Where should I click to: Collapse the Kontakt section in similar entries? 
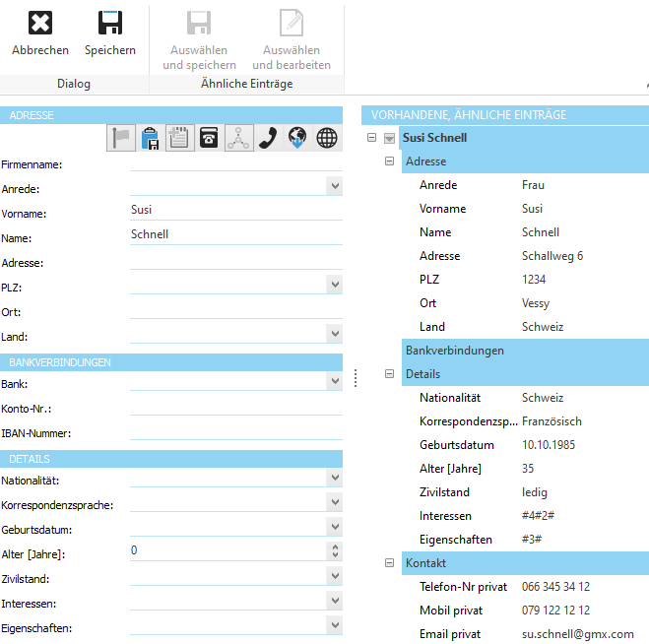click(390, 563)
